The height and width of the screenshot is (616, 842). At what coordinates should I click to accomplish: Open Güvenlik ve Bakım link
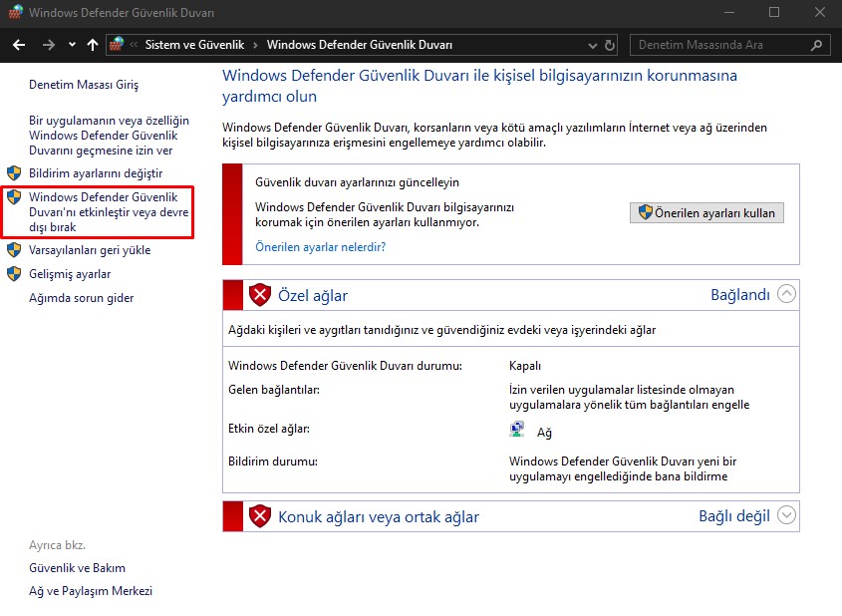tap(78, 568)
